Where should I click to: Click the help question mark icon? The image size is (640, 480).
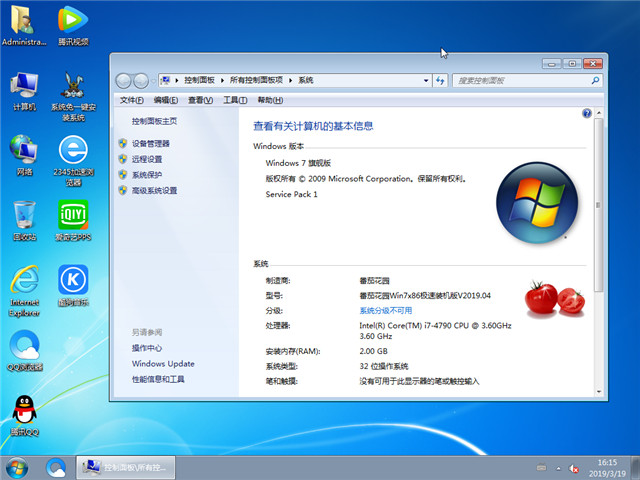pos(587,114)
